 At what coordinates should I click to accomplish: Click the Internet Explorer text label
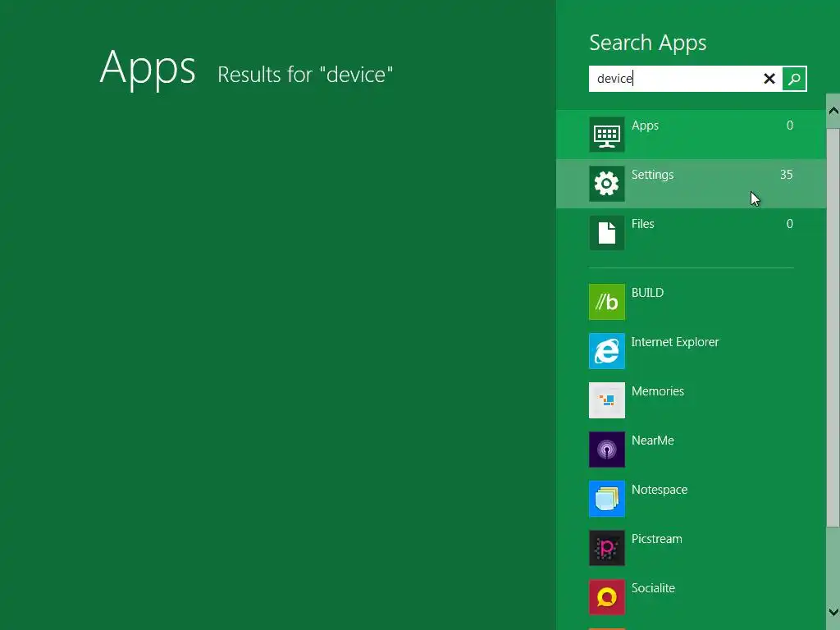point(675,342)
